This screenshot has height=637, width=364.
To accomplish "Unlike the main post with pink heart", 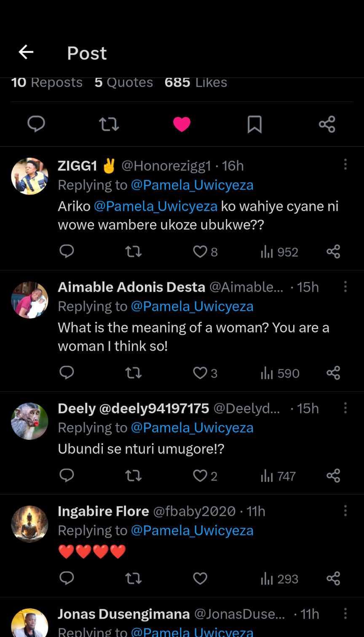I will pyautogui.click(x=182, y=124).
